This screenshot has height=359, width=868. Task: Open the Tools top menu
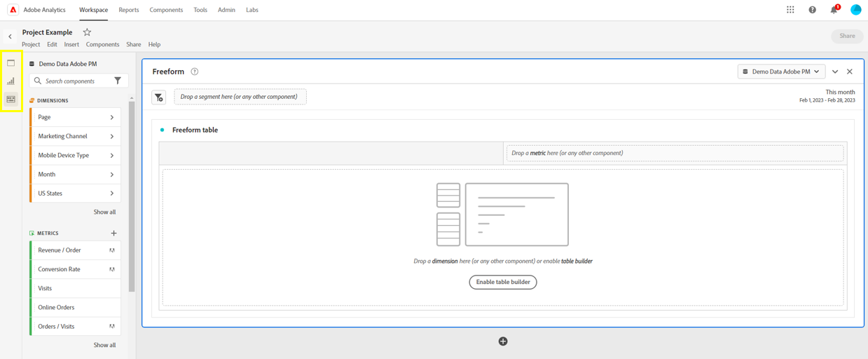(200, 10)
